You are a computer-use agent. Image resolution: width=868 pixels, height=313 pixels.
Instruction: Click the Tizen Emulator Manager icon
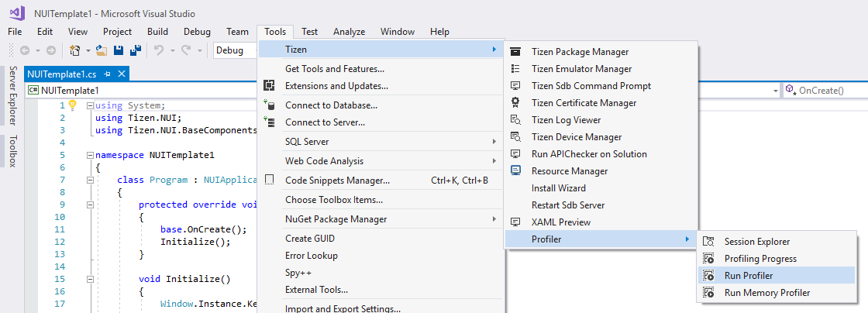515,69
